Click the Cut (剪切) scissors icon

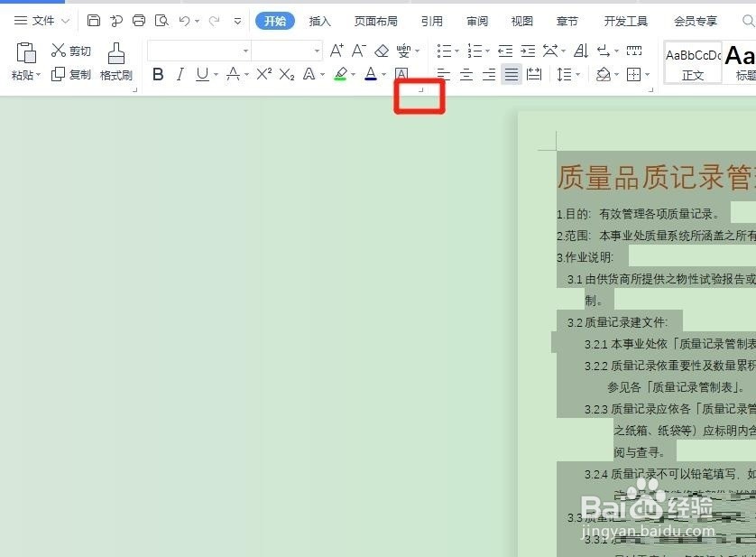(x=58, y=50)
